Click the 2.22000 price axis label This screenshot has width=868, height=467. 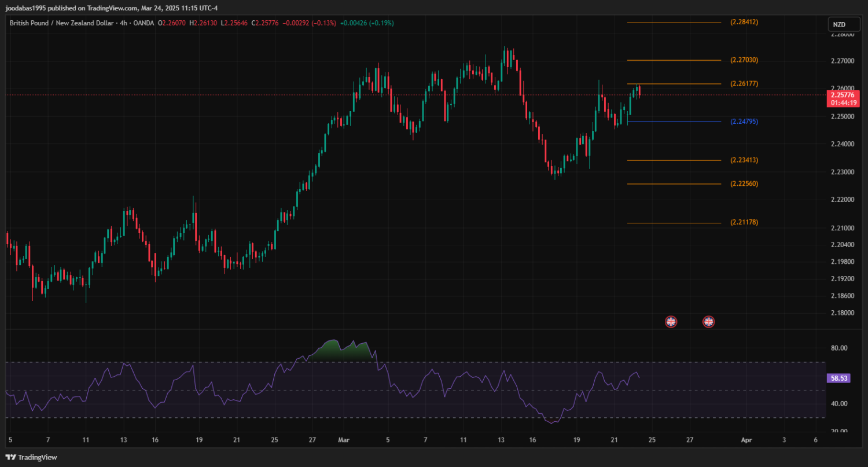pyautogui.click(x=842, y=200)
